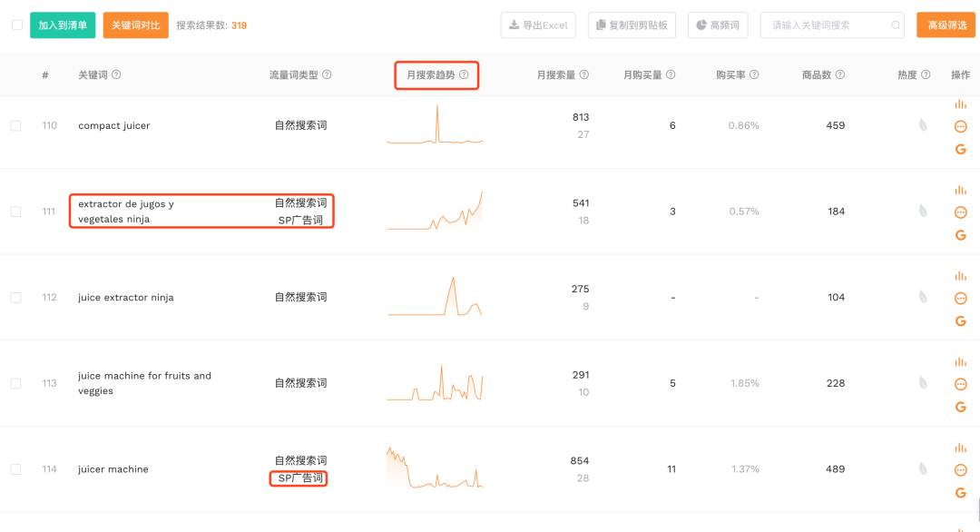Search juice extractor ninja on Google
The width and height of the screenshot is (980, 532).
960,320
